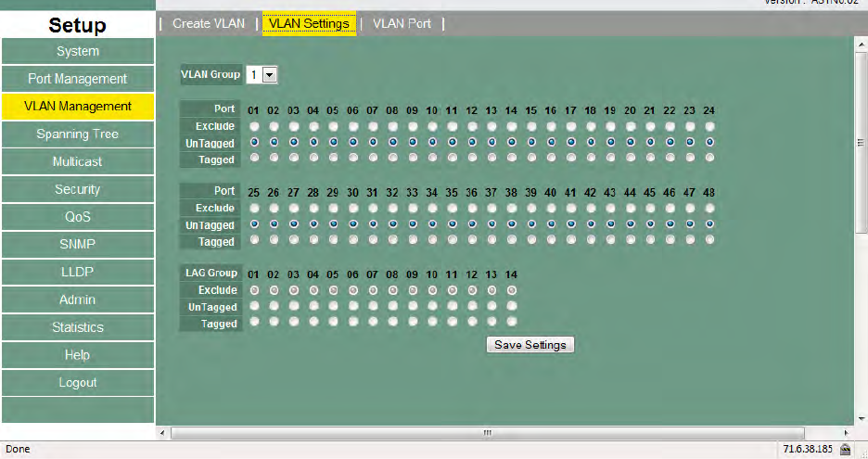Switch to the Create VLAN tab
The height and width of the screenshot is (459, 868).
209,23
